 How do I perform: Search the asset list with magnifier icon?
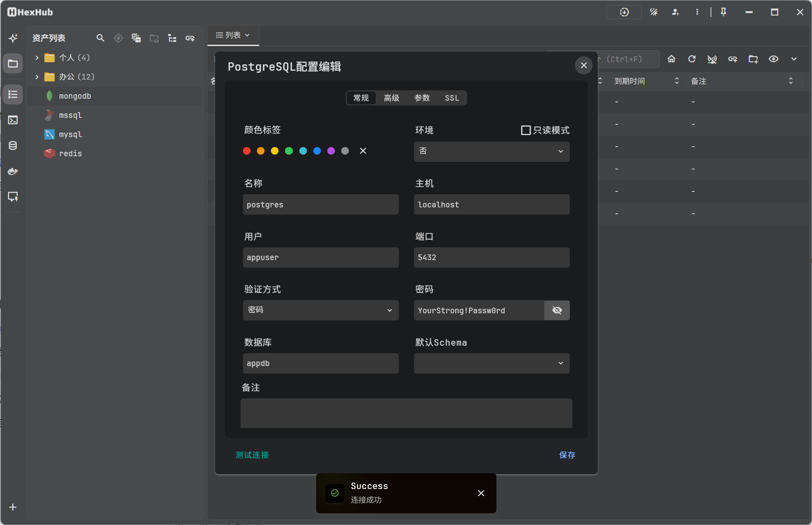[x=100, y=38]
